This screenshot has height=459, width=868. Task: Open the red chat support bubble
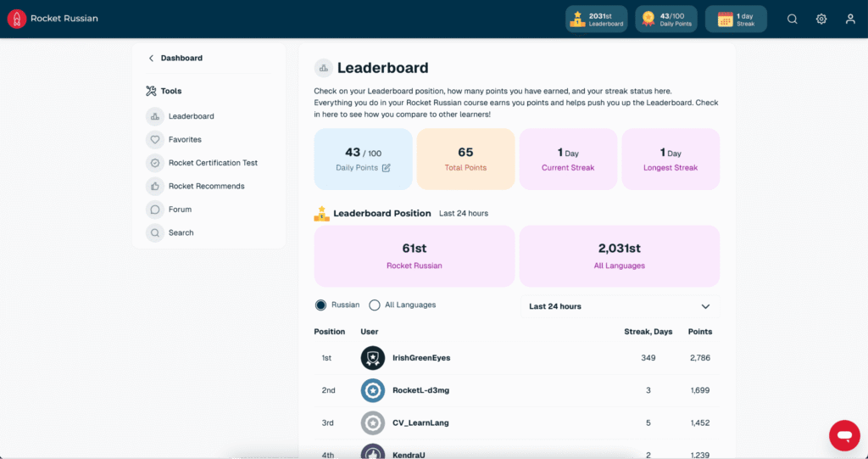coord(844,436)
